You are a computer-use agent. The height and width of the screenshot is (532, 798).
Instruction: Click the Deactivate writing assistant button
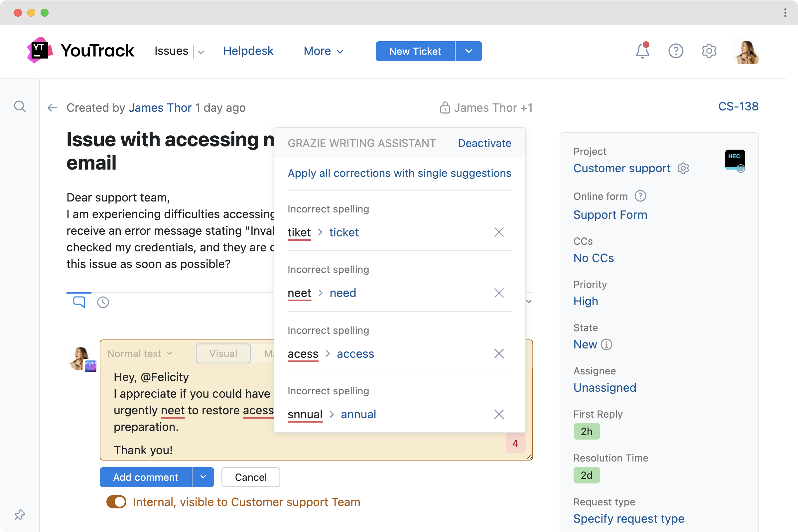[484, 143]
